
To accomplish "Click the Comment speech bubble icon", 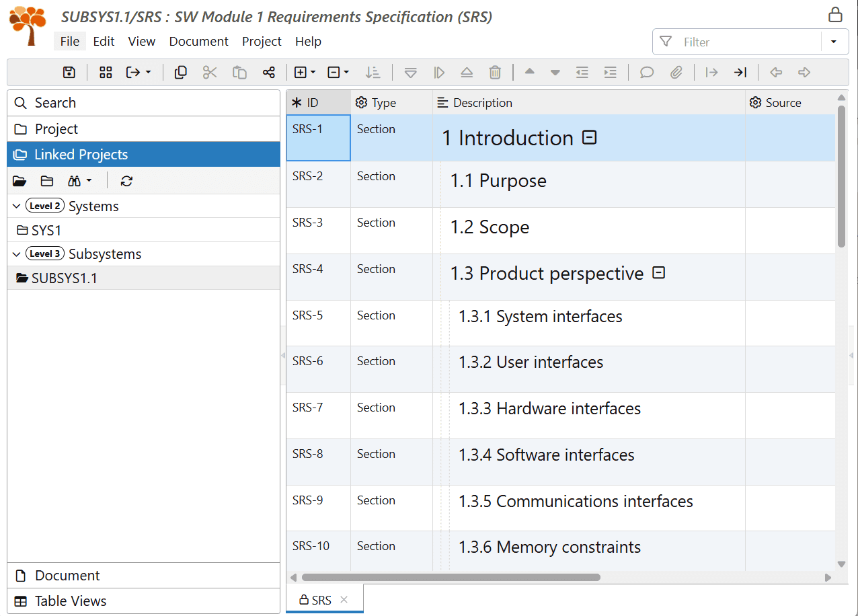I will pos(647,73).
